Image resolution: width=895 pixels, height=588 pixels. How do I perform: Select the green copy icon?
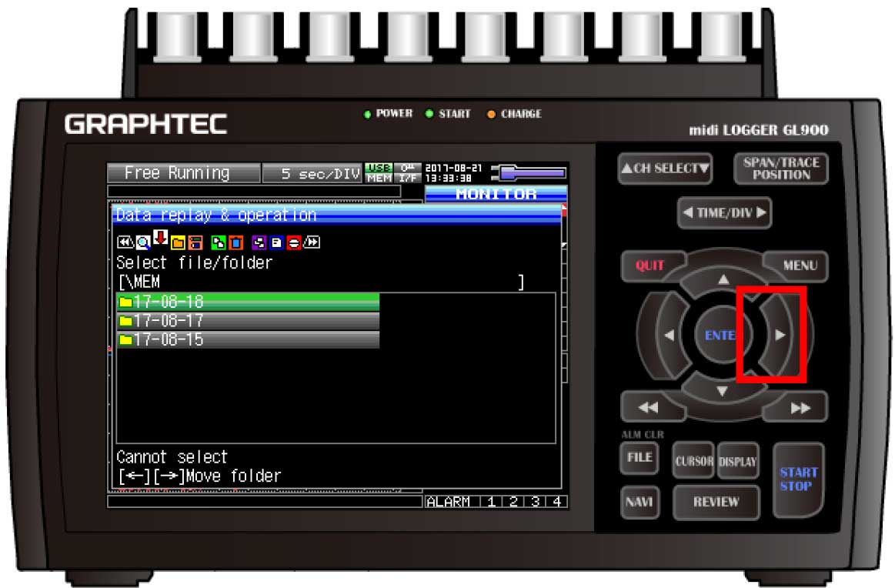tap(218, 243)
